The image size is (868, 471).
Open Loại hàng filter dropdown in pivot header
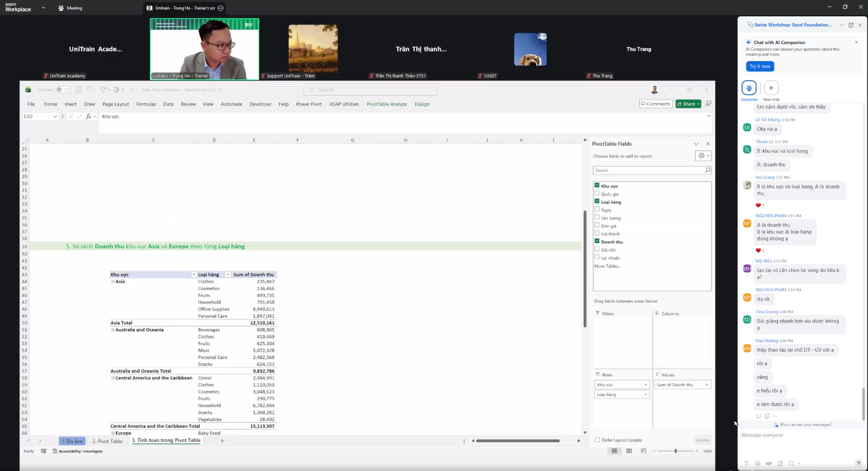click(226, 274)
